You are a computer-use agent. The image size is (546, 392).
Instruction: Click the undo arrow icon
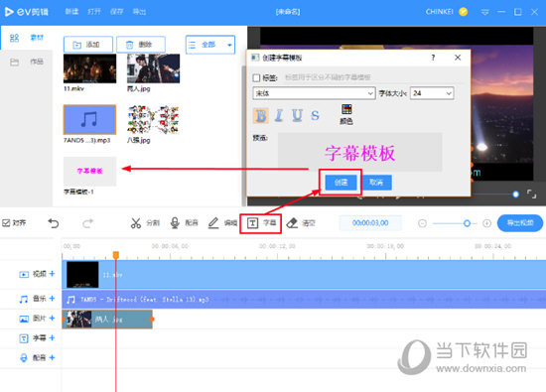pyautogui.click(x=54, y=223)
